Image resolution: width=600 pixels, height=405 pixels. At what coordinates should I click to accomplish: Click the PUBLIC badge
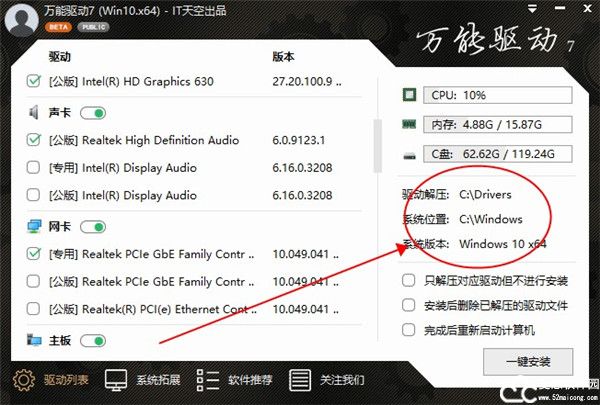tap(93, 27)
